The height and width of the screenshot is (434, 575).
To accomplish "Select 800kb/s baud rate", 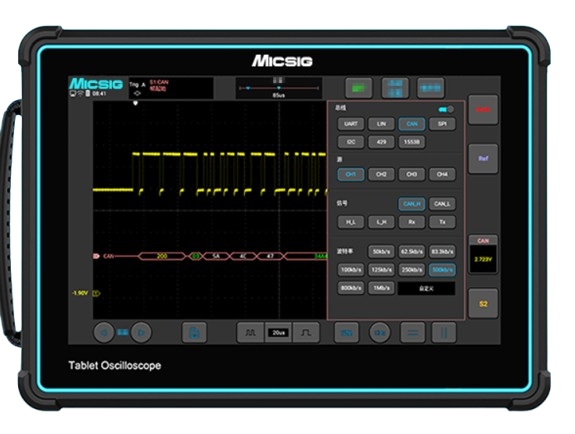I will pyautogui.click(x=351, y=288).
